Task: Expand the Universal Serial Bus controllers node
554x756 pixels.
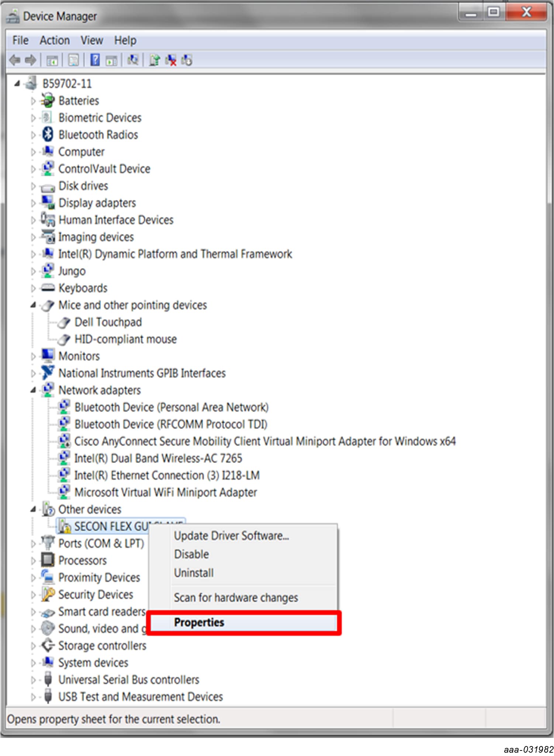Action: coord(33,680)
